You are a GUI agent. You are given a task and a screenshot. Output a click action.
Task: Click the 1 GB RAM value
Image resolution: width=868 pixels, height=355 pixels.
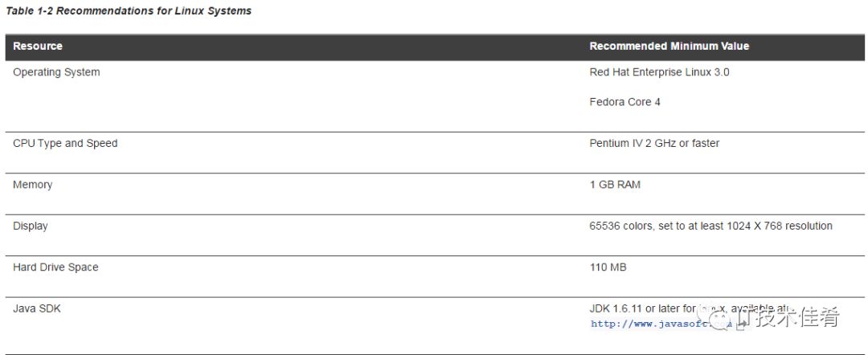(x=615, y=185)
